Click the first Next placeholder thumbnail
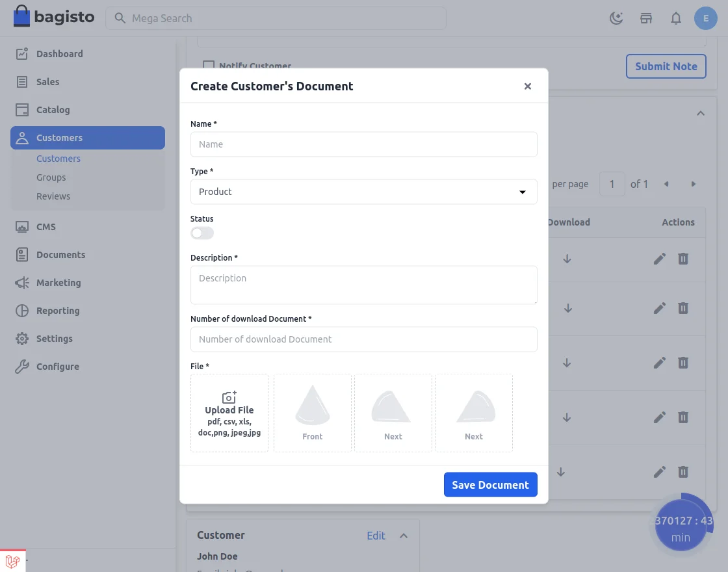Viewport: 728px width, 572px height. [393, 413]
